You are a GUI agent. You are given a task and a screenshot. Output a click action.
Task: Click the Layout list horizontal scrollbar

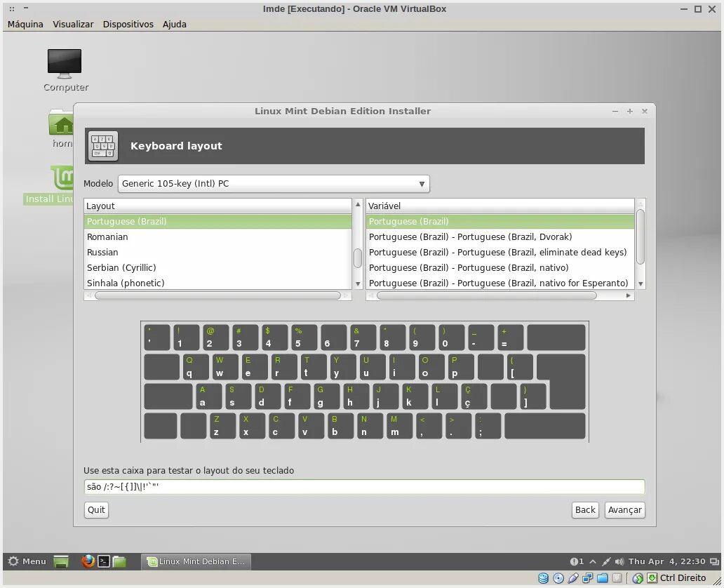pos(217,295)
